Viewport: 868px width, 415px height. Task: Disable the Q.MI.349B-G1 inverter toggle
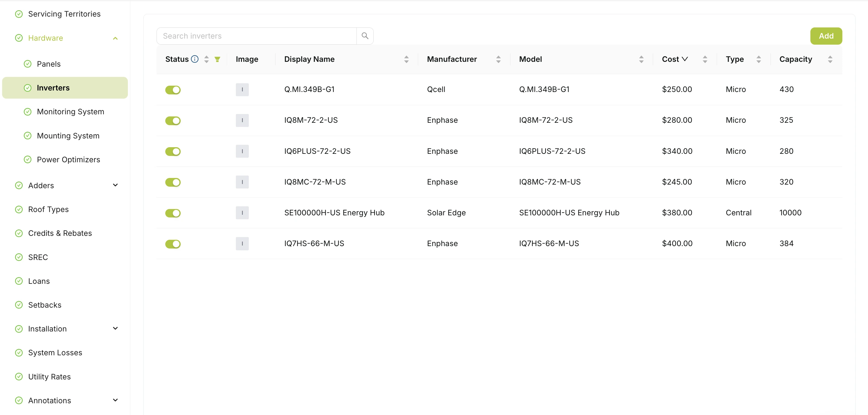[x=173, y=90]
